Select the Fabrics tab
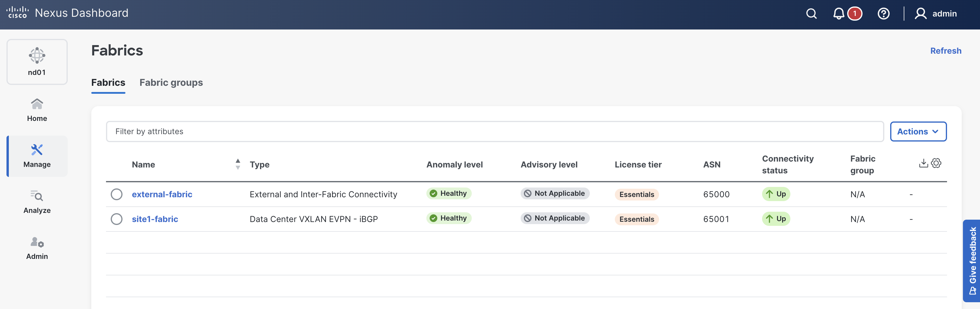980x309 pixels. point(108,83)
